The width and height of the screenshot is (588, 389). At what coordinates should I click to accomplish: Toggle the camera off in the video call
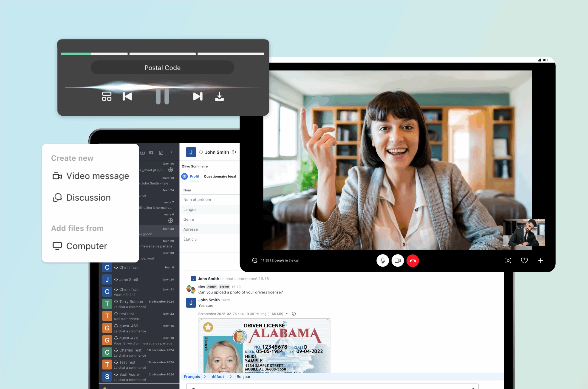pyautogui.click(x=398, y=261)
